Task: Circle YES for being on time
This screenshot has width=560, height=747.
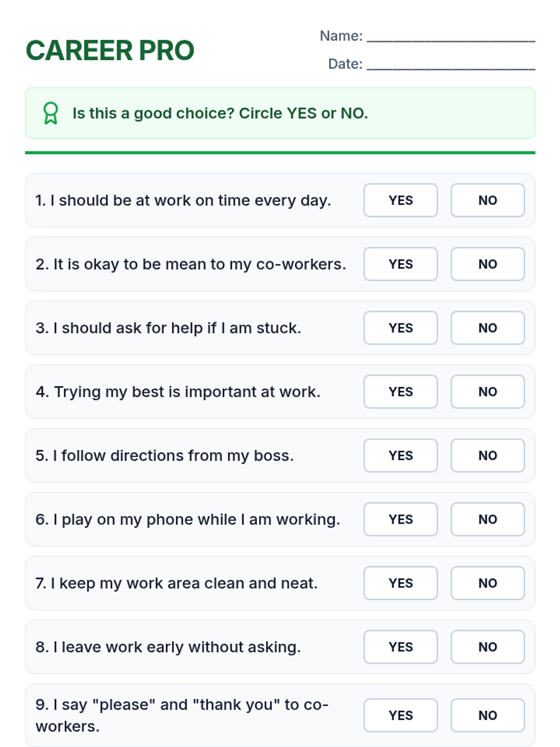Action: pyautogui.click(x=400, y=200)
